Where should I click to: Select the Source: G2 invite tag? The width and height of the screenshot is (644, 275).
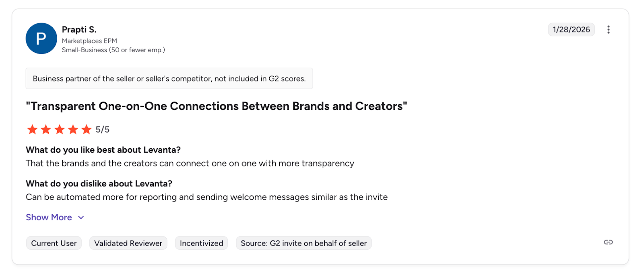[x=303, y=243]
